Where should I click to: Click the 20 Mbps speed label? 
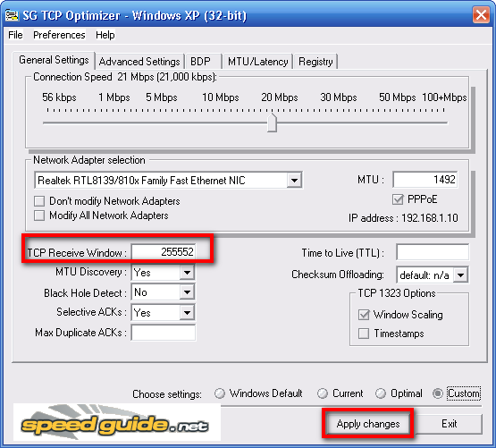pos(280,97)
